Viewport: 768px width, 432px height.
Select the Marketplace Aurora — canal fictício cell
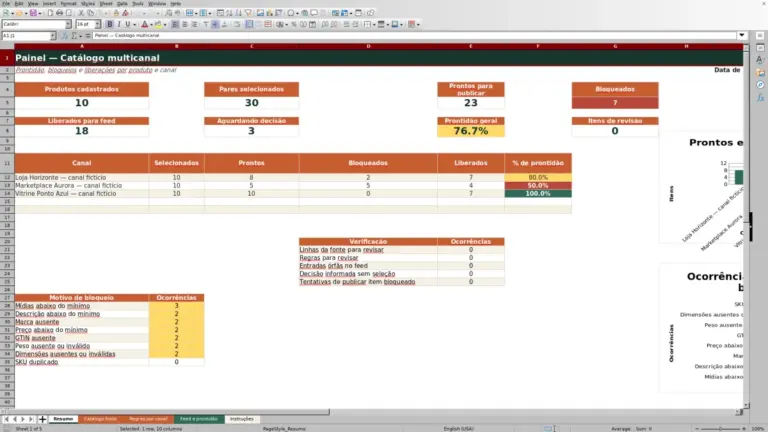click(x=81, y=186)
